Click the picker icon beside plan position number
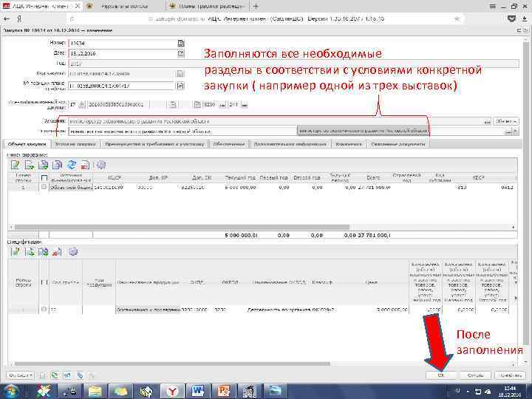Screen dimensions: 532x399 [x=180, y=86]
